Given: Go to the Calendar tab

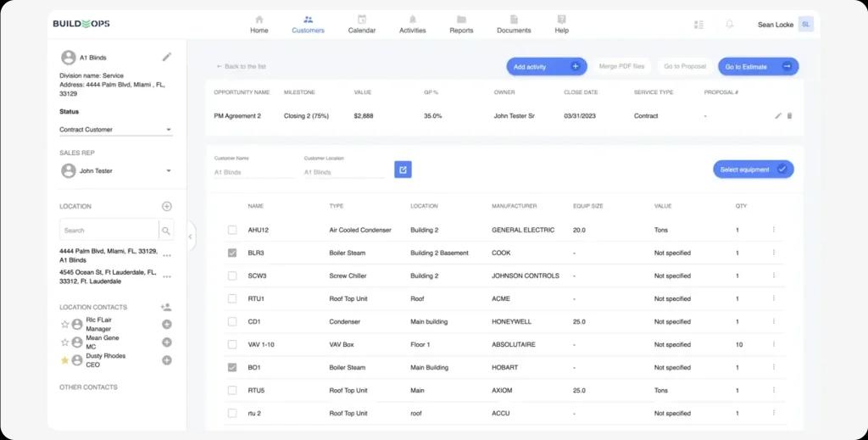Looking at the screenshot, I should [x=362, y=24].
